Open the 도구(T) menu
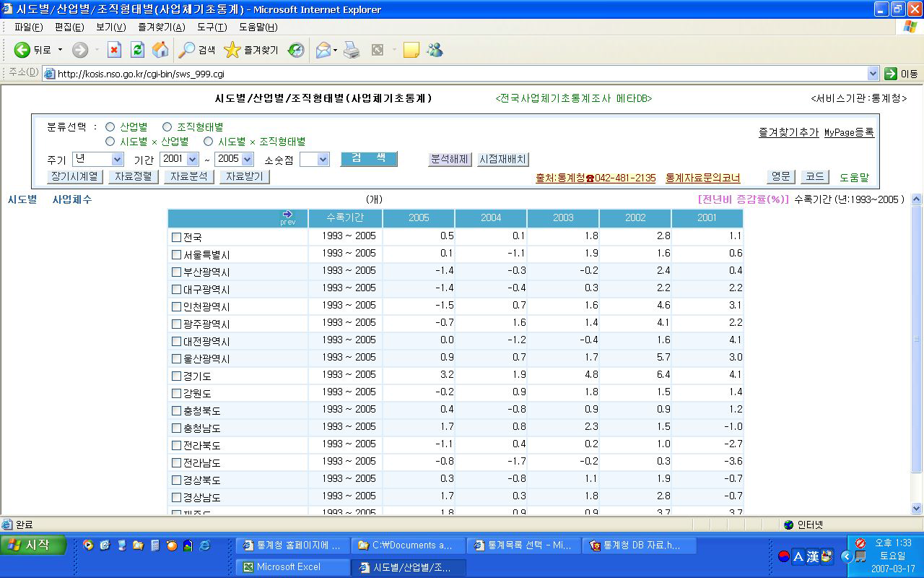The image size is (924, 578). click(212, 27)
